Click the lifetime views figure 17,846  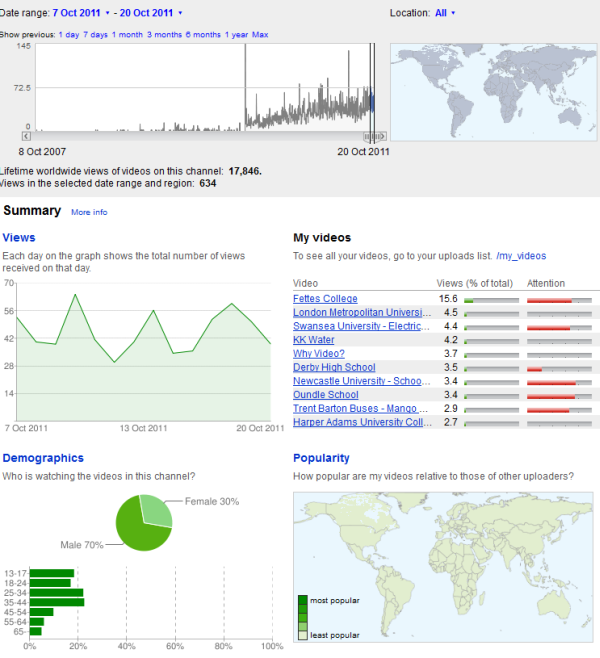tap(245, 171)
